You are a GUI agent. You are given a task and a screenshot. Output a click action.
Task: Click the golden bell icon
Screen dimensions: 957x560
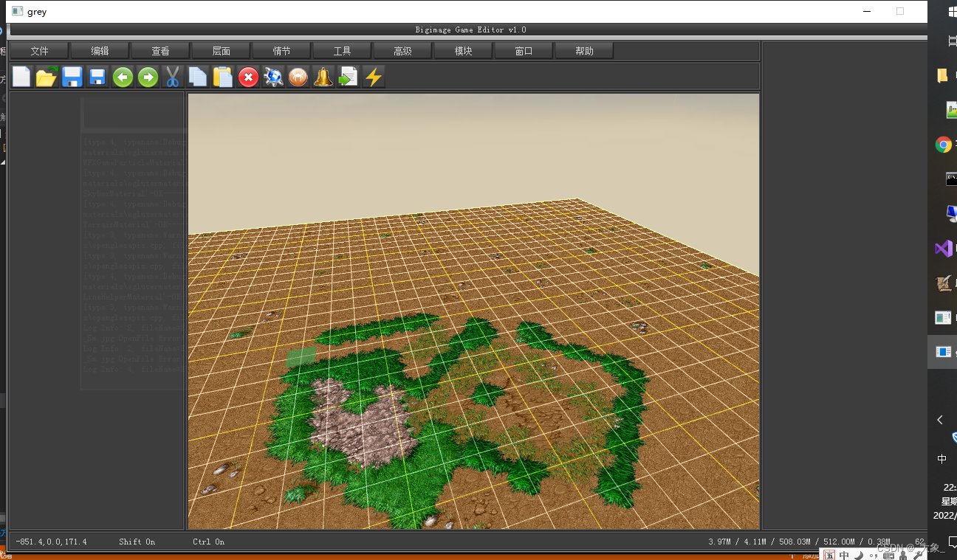pos(323,77)
